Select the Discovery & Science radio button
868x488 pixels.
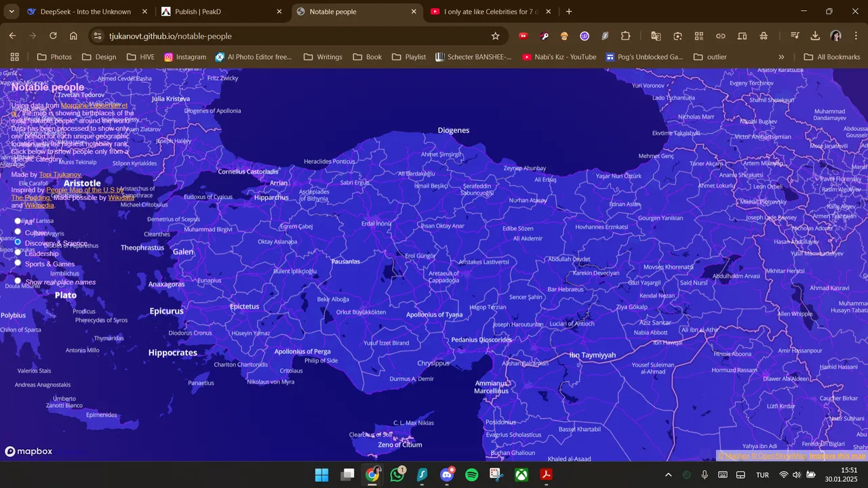tap(18, 242)
